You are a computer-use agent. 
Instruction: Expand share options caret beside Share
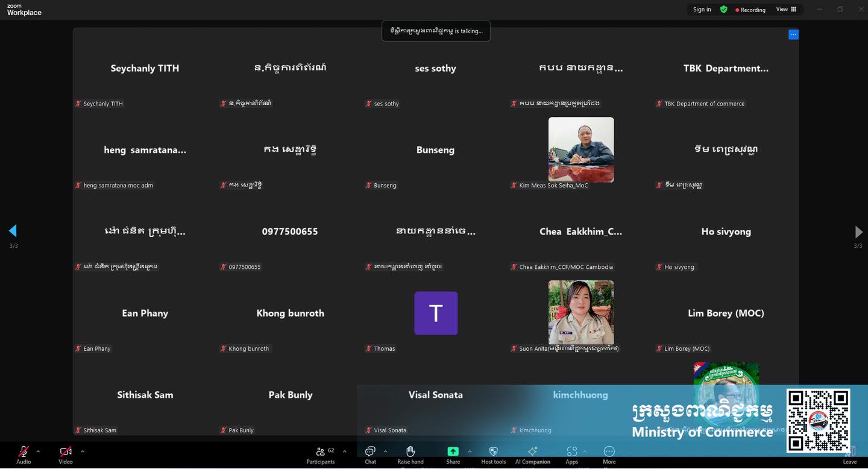coord(470,451)
